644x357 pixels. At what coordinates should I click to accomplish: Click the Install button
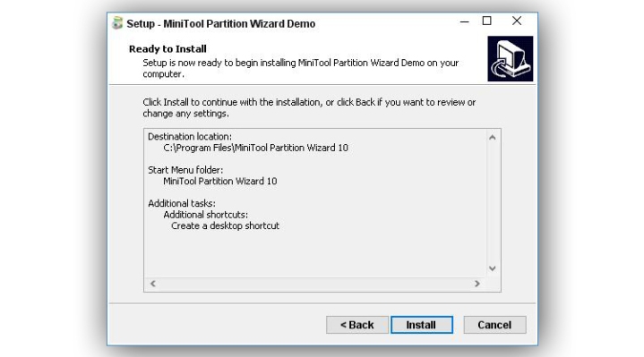(422, 325)
